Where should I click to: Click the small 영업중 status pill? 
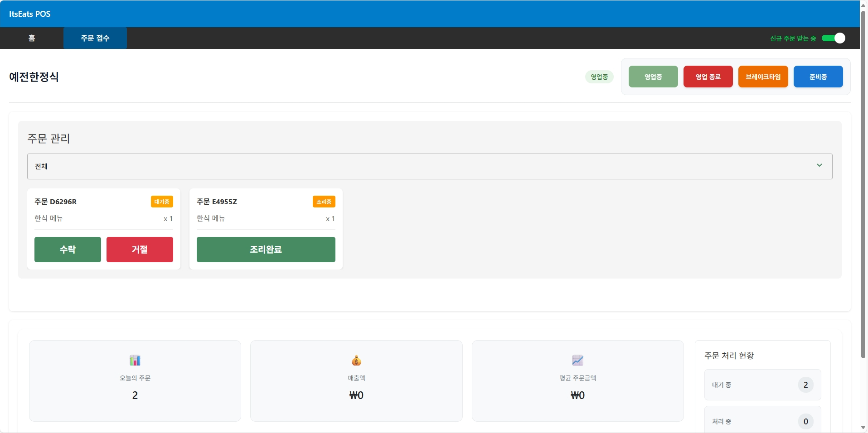599,77
